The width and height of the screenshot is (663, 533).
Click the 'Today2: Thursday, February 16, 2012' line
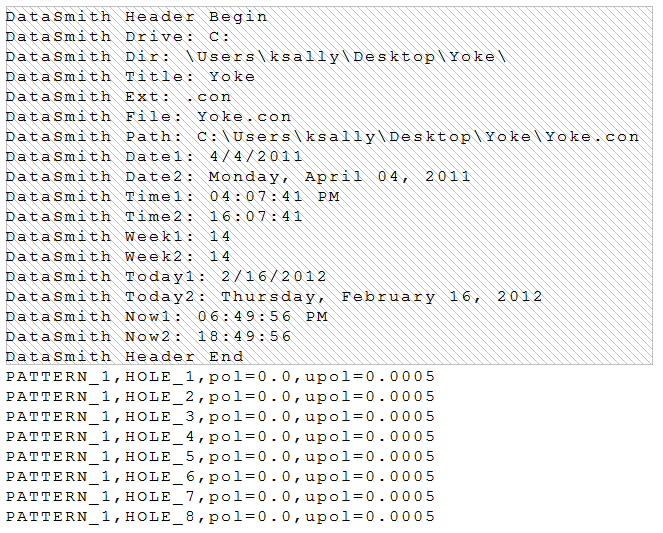[274, 296]
